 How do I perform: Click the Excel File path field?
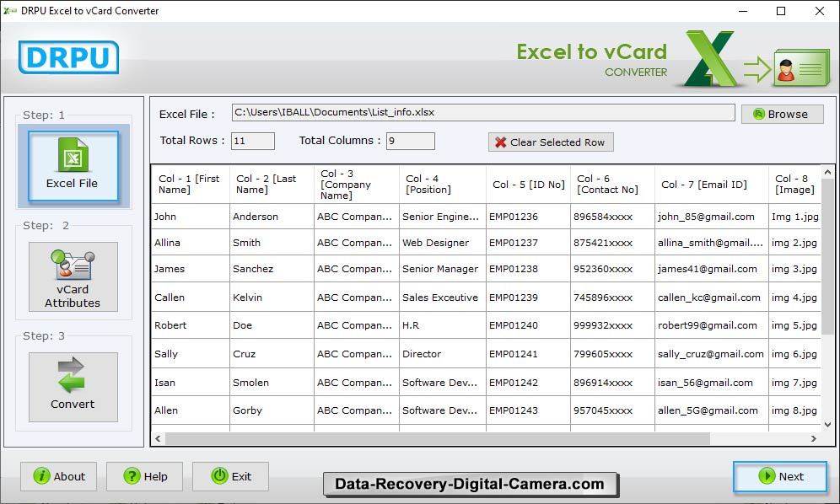point(483,112)
